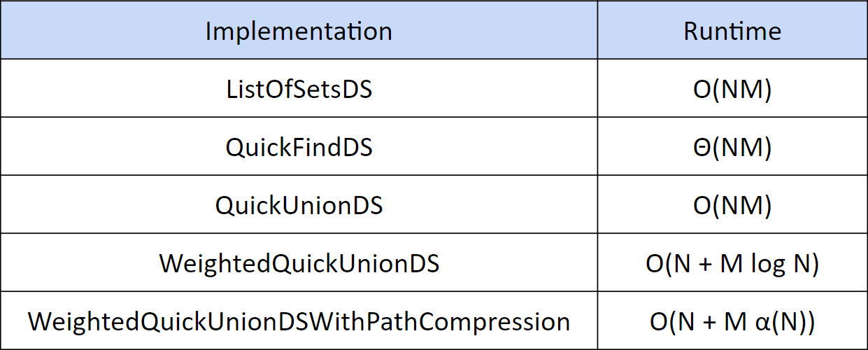Click the WeightedQuickUnionDS implementation cell

(299, 263)
